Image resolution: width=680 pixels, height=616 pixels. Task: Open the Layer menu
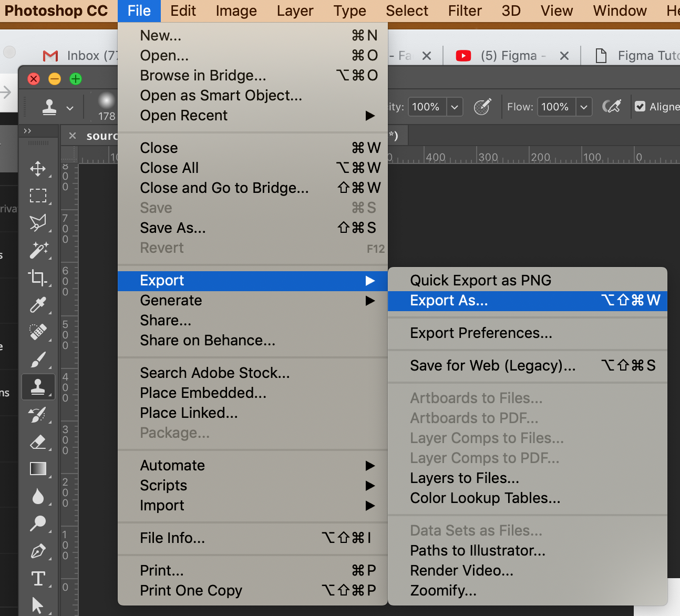click(x=295, y=11)
